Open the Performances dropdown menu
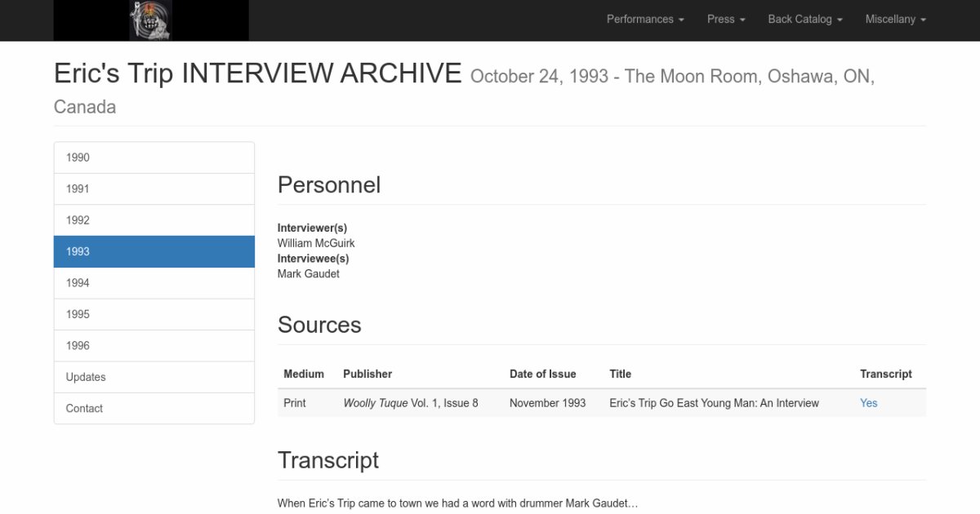The width and height of the screenshot is (980, 514). point(644,19)
